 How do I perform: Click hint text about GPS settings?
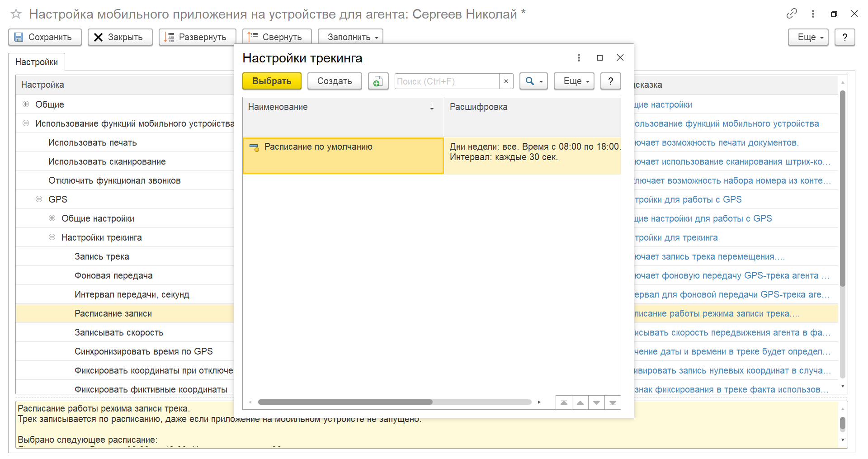coord(688,199)
